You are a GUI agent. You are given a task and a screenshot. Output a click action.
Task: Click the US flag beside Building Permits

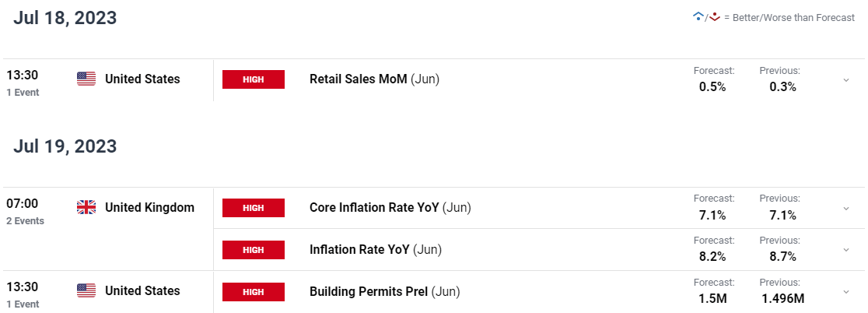(x=86, y=291)
